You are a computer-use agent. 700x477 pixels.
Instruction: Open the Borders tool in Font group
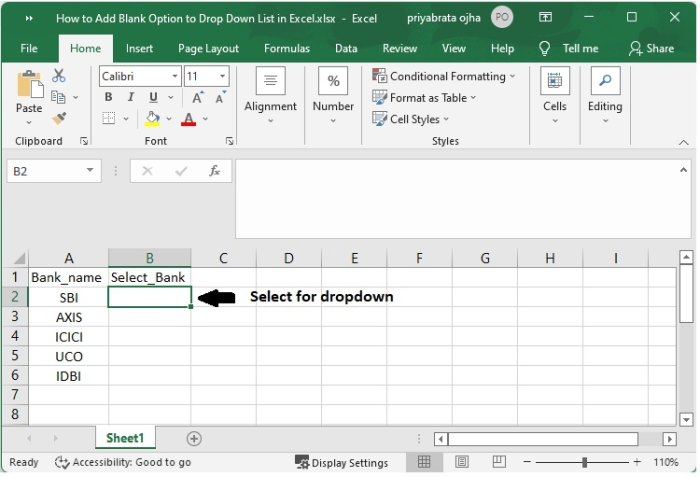click(x=109, y=118)
